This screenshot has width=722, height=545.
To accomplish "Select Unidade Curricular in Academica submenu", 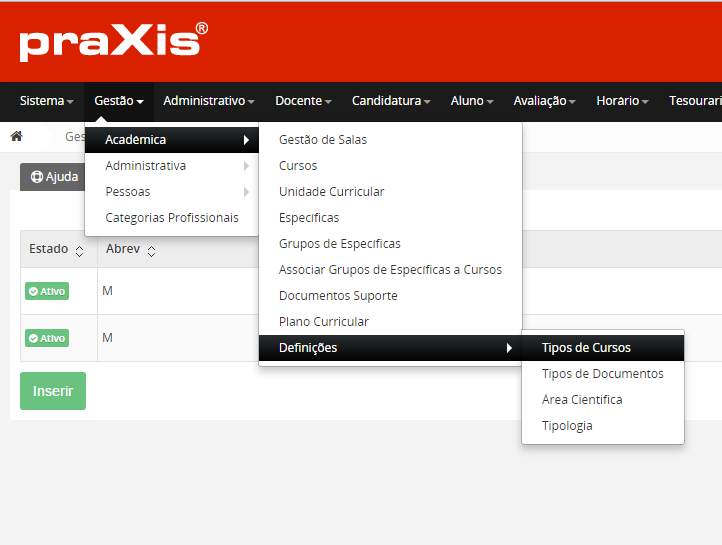I will point(331,192).
